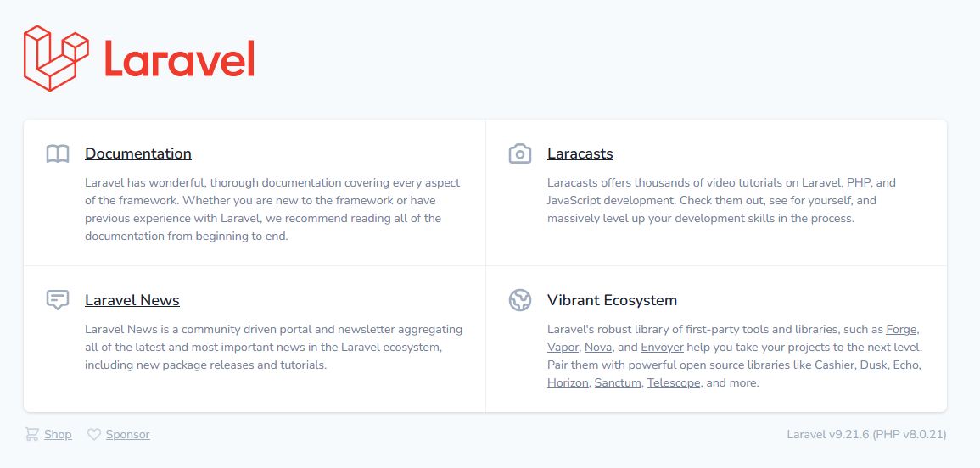
Task: Click the Laravel cube logo icon
Action: [56, 58]
